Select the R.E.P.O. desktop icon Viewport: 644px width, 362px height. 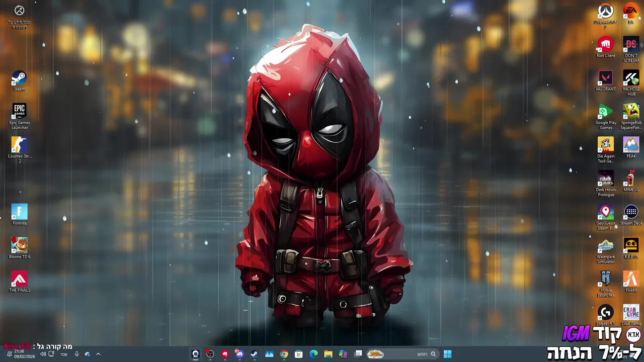(x=631, y=248)
